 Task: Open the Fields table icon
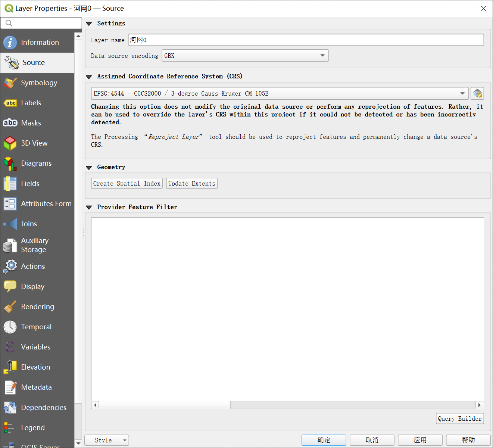[10, 184]
